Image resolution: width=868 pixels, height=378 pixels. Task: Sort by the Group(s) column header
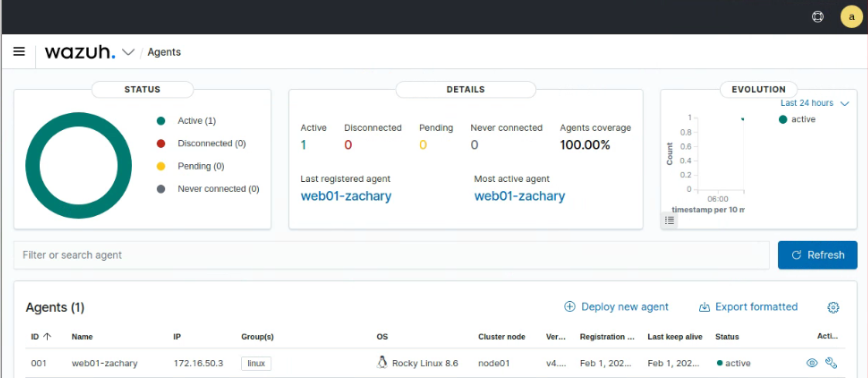257,336
